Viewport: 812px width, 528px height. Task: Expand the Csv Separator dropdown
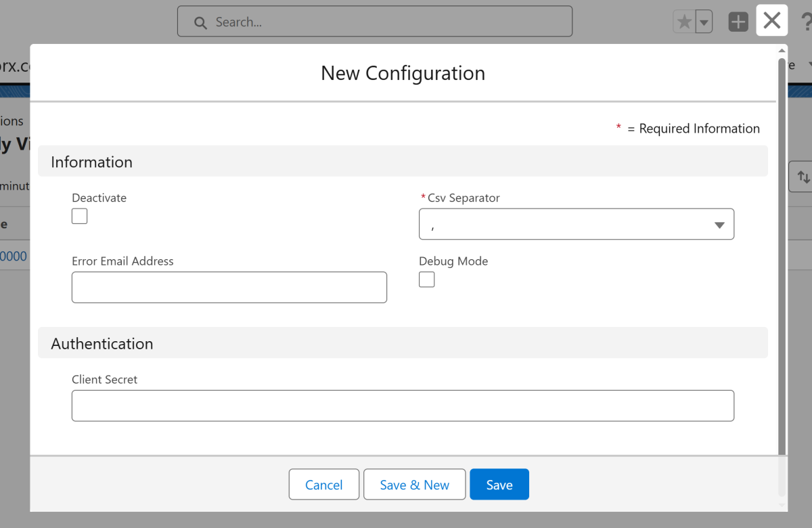[577, 225]
